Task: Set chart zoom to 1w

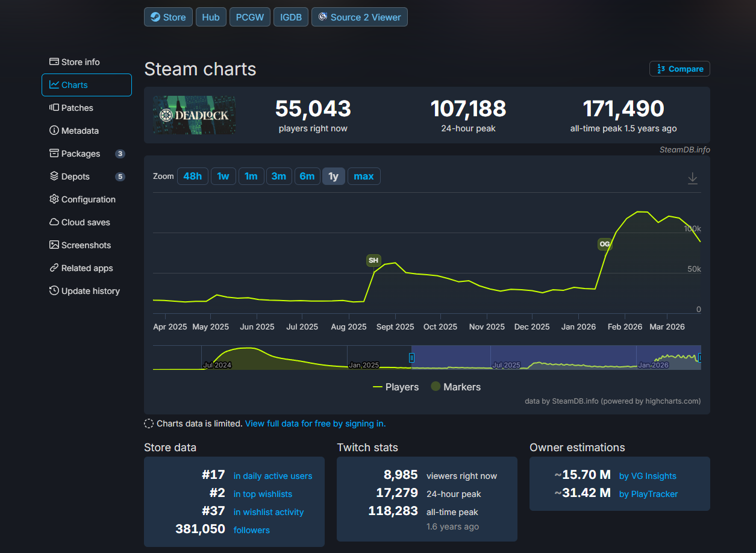Action: point(223,177)
